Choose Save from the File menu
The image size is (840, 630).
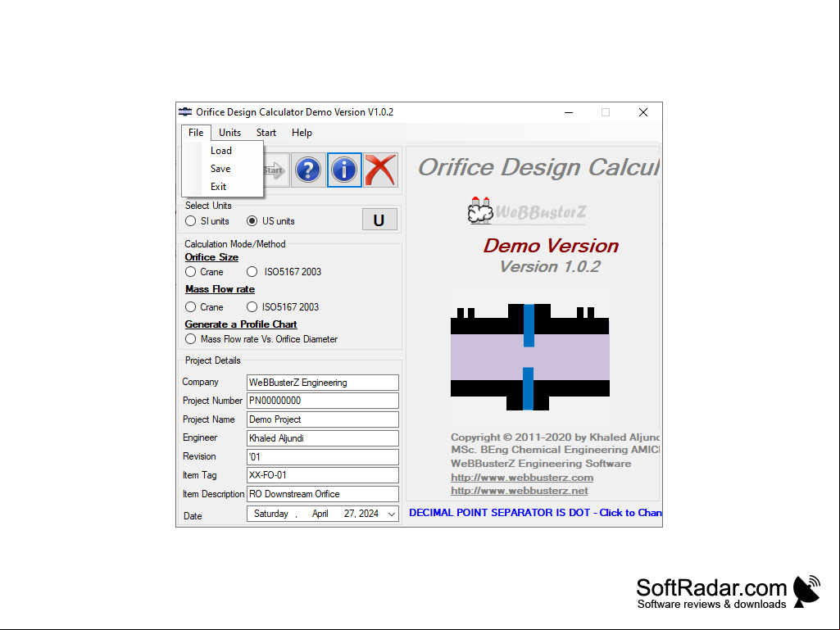(222, 169)
